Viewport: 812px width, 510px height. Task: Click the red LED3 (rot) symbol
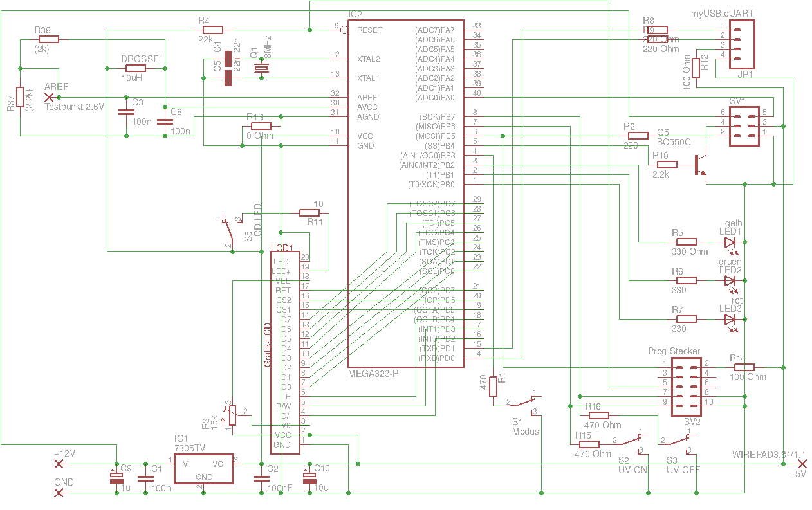pos(730,319)
